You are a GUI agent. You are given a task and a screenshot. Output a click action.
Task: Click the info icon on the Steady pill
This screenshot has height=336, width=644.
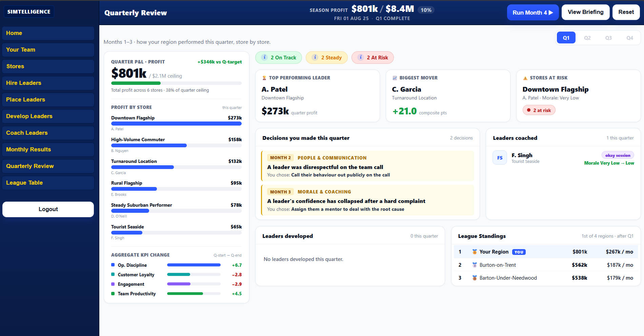tap(315, 57)
